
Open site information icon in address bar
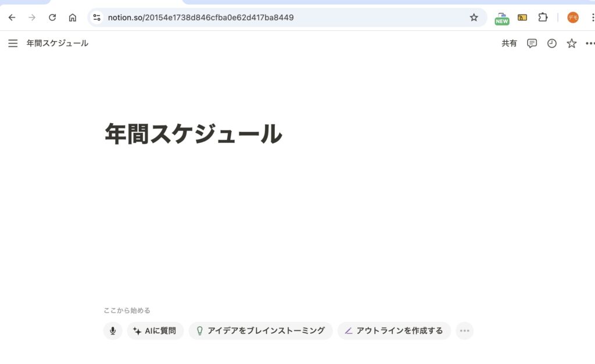[97, 17]
